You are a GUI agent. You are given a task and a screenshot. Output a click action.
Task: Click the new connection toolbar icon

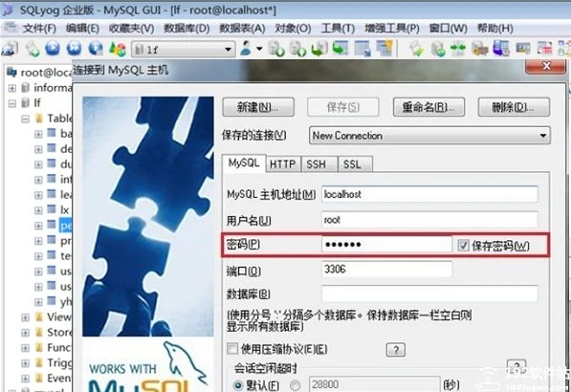pyautogui.click(x=10, y=49)
